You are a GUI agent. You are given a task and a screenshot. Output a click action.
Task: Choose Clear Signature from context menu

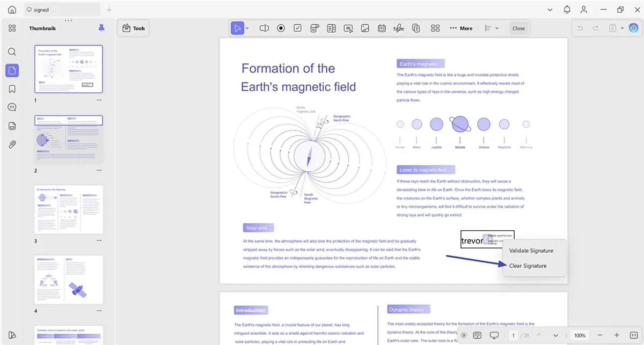(528, 266)
